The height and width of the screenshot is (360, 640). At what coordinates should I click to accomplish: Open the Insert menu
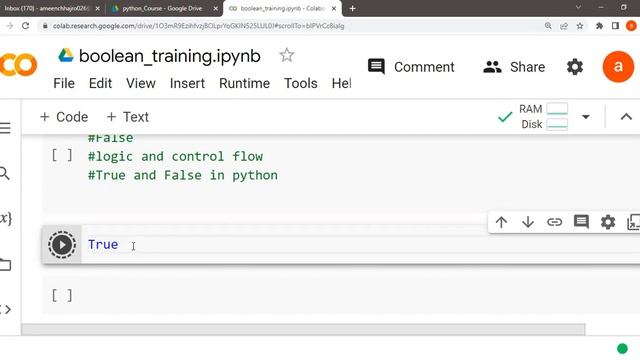187,83
